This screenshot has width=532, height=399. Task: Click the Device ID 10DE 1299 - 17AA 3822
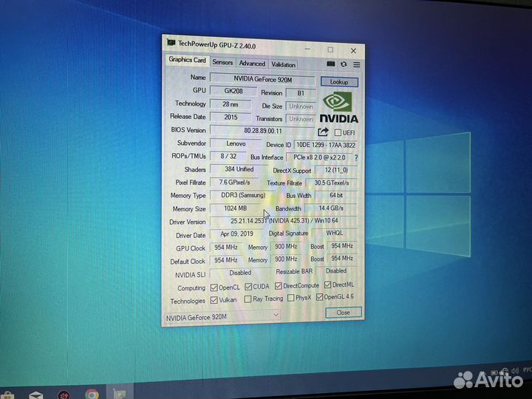coord(326,145)
